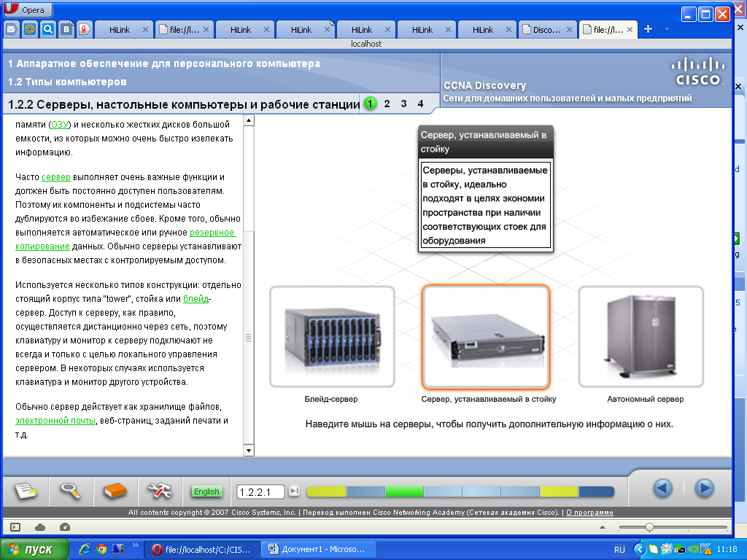
Task: Open the orange glossary book icon
Action: pyautogui.click(x=115, y=491)
